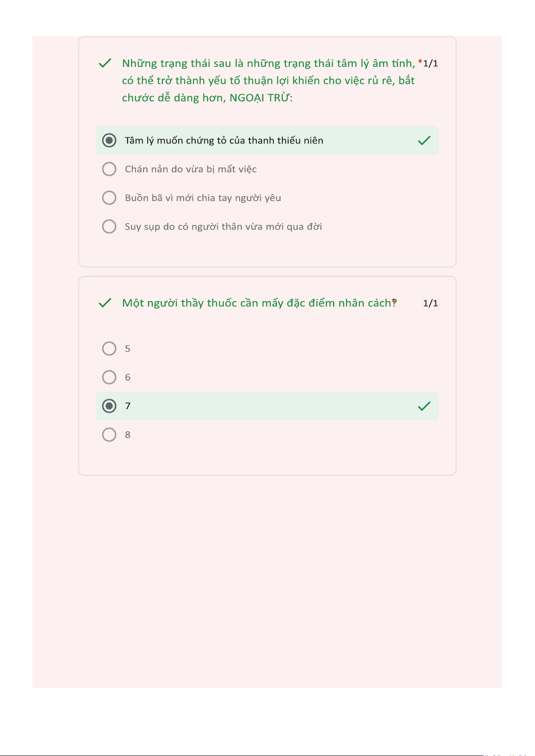Click the red required asterisk on the first question
This screenshot has width=535, height=756.
[x=420, y=62]
